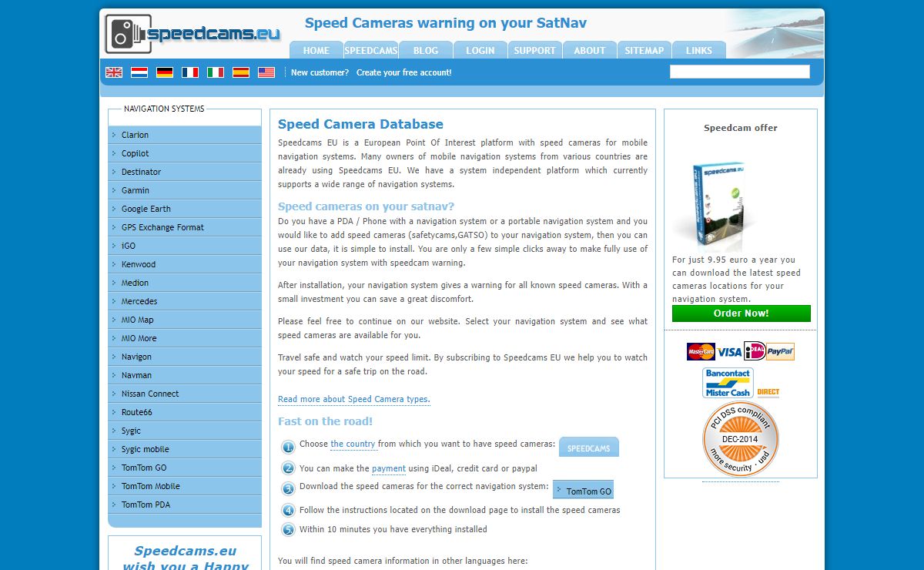
Task: Click the Bancontact Mister Cash logo
Action: pyautogui.click(x=728, y=383)
